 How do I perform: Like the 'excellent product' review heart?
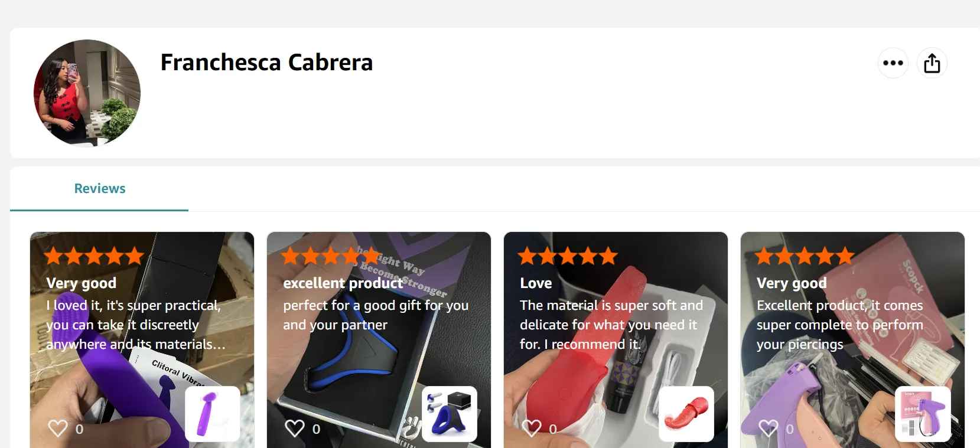point(295,428)
